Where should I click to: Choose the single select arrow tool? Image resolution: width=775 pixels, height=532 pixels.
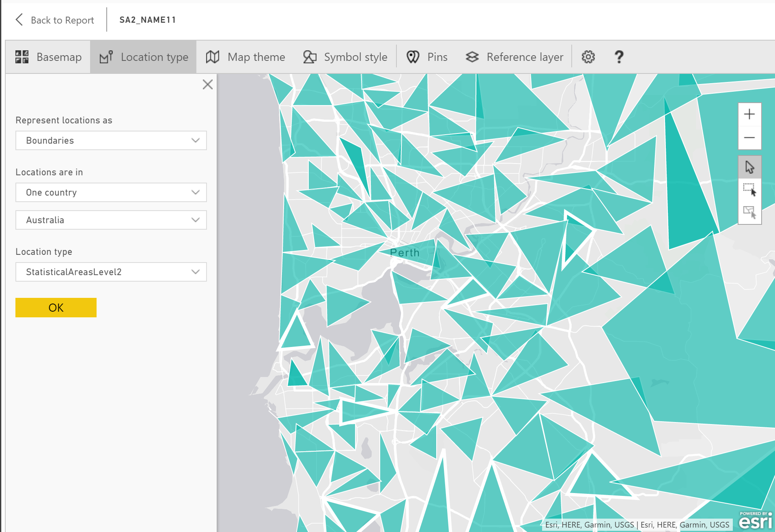749,167
